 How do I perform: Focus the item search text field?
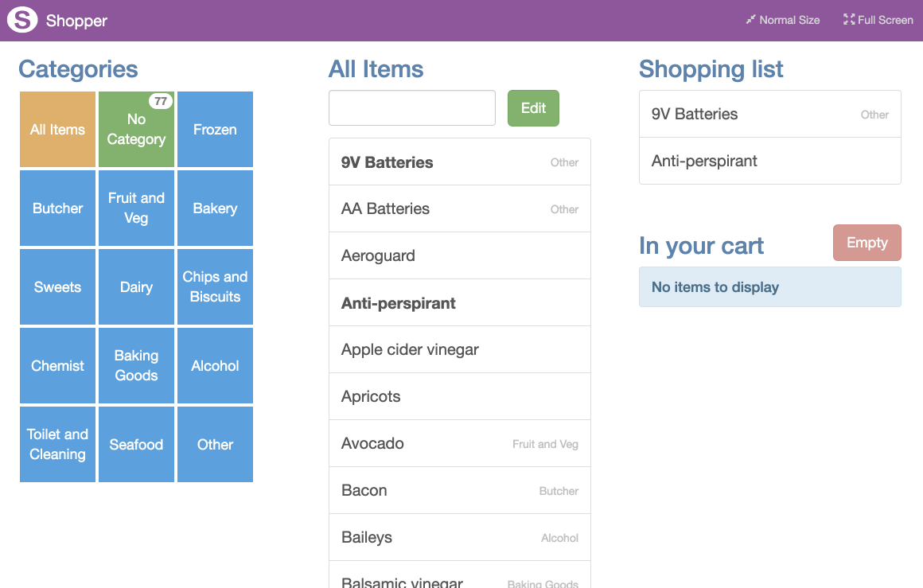[x=411, y=108]
